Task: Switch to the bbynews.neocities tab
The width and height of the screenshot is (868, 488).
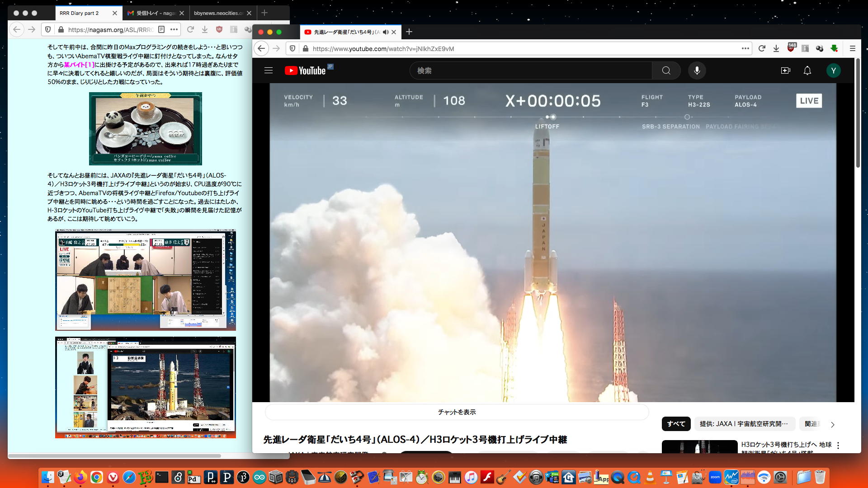Action: click(x=218, y=13)
